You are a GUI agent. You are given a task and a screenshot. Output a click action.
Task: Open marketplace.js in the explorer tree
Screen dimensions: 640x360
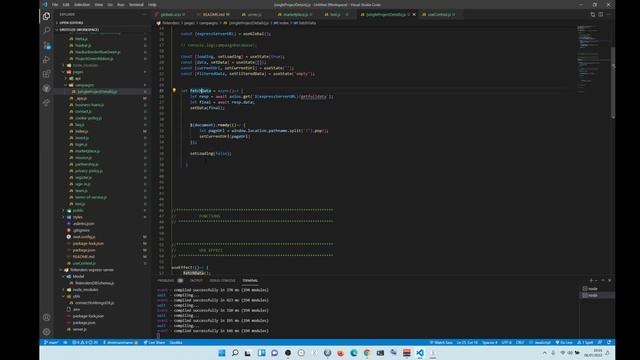pyautogui.click(x=87, y=151)
